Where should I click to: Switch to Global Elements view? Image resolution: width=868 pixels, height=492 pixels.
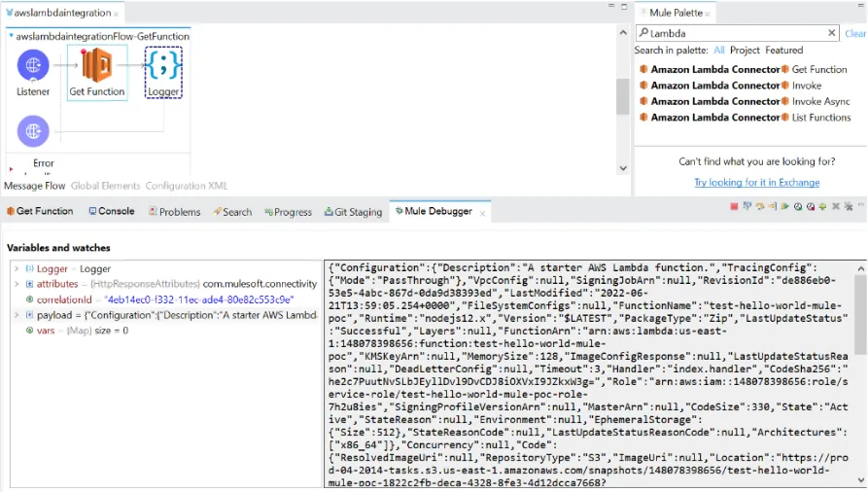tap(105, 186)
